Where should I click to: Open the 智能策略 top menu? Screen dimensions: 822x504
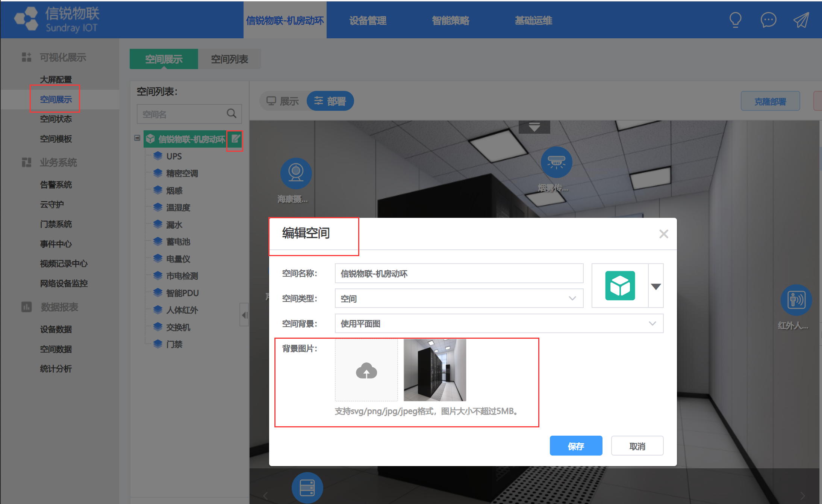[450, 20]
